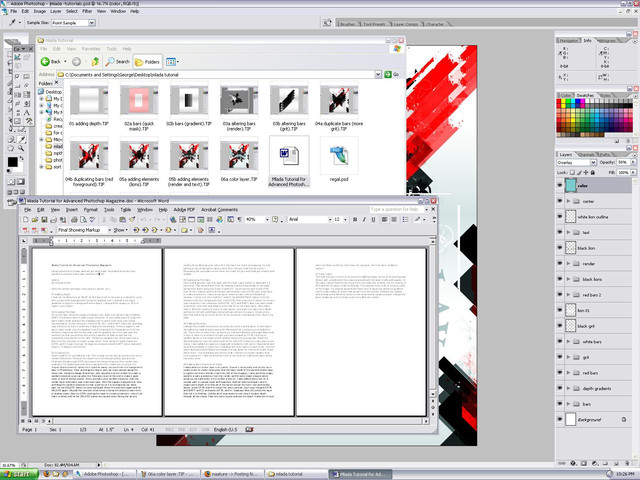Open the layer Opacity slider arrow
This screenshot has height=480, width=640.
pyautogui.click(x=633, y=162)
